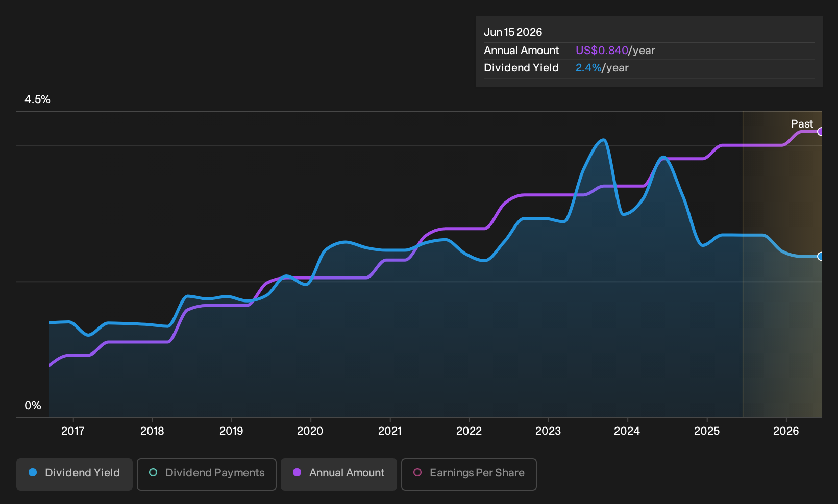Click the 4.5% y-axis label

click(37, 99)
